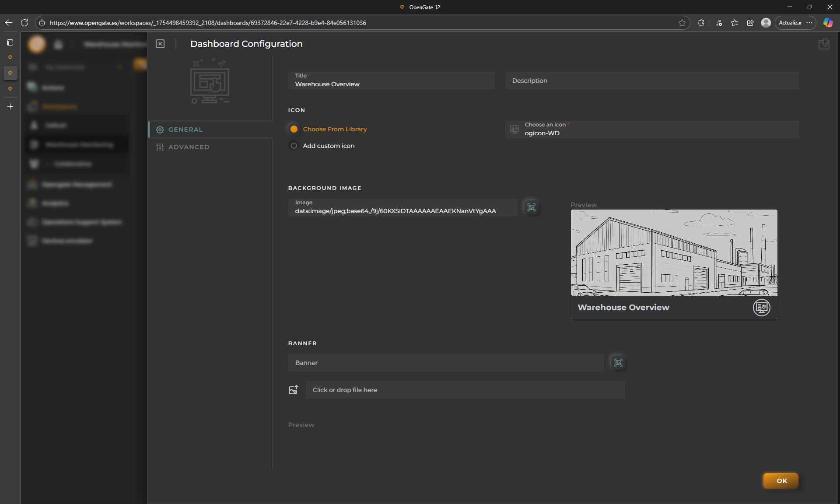Open image selector for Background Image

click(531, 207)
